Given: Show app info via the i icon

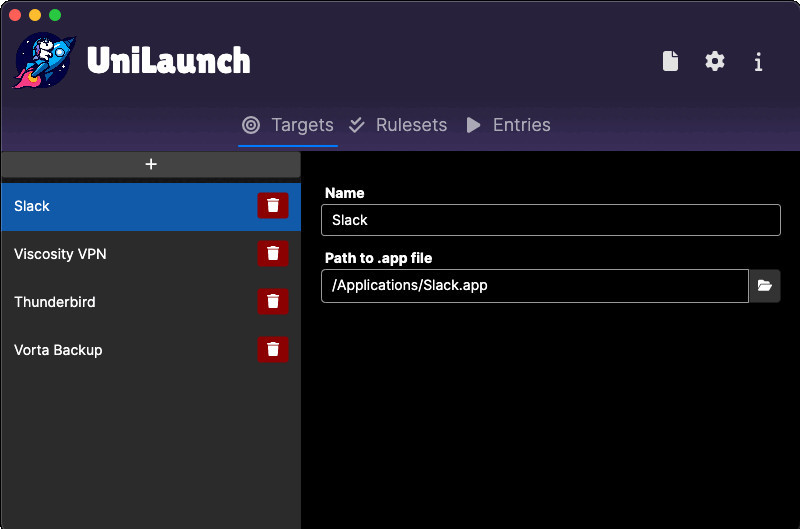Looking at the screenshot, I should pyautogui.click(x=759, y=62).
